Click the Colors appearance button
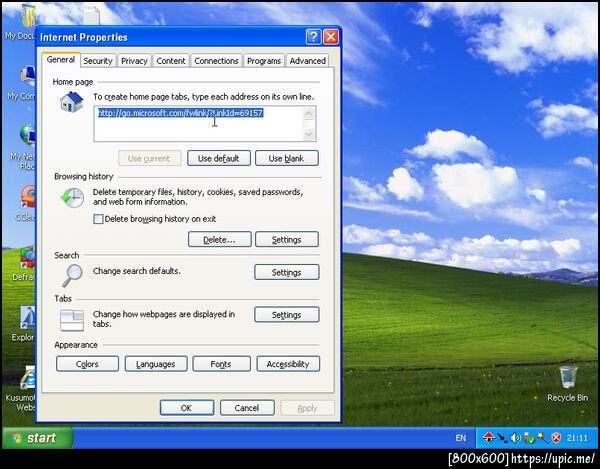The height and width of the screenshot is (469, 600). tap(87, 364)
